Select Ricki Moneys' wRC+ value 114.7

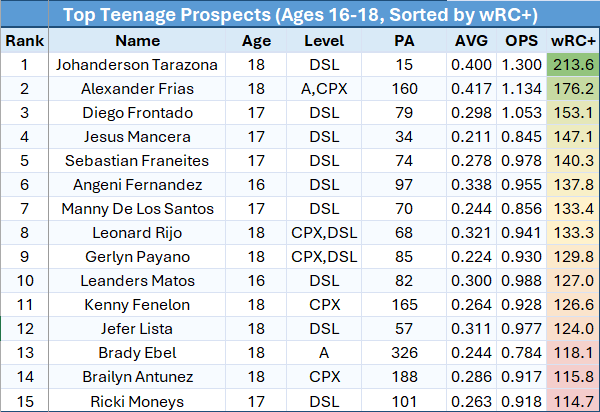[x=573, y=401]
